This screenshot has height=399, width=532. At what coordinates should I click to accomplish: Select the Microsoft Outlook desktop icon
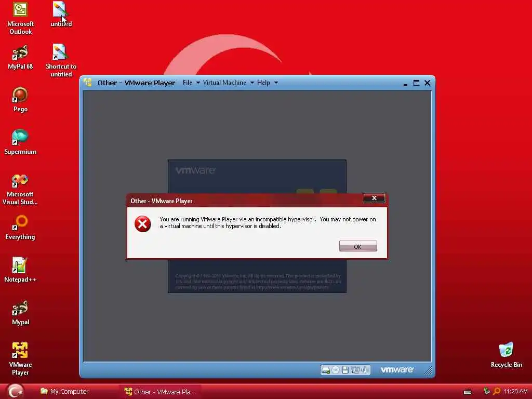20,19
